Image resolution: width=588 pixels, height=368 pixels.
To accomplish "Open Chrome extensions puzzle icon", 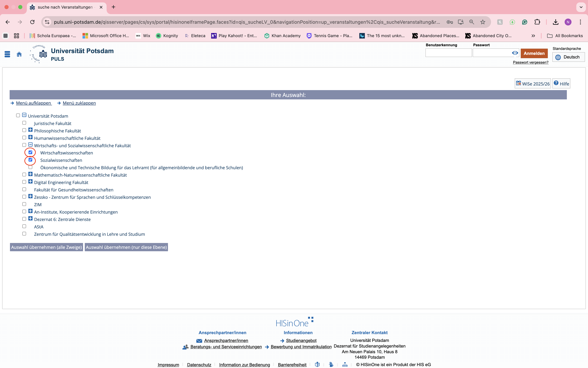I will 537,22.
